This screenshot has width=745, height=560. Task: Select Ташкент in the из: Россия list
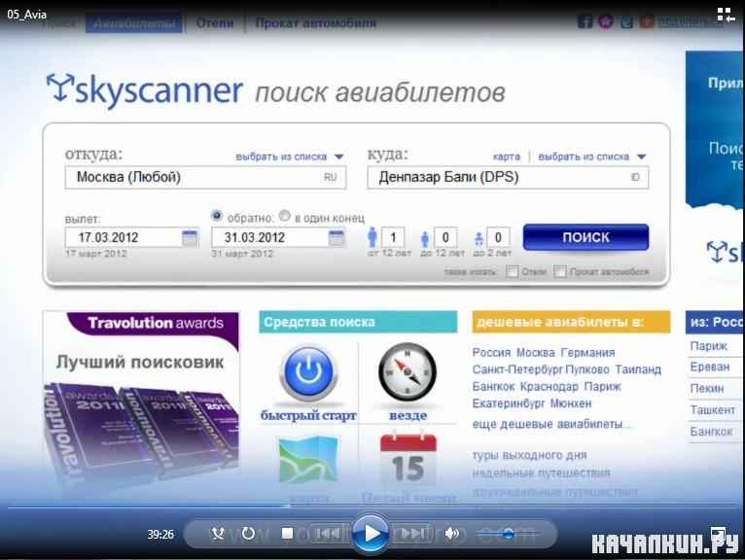pos(713,410)
